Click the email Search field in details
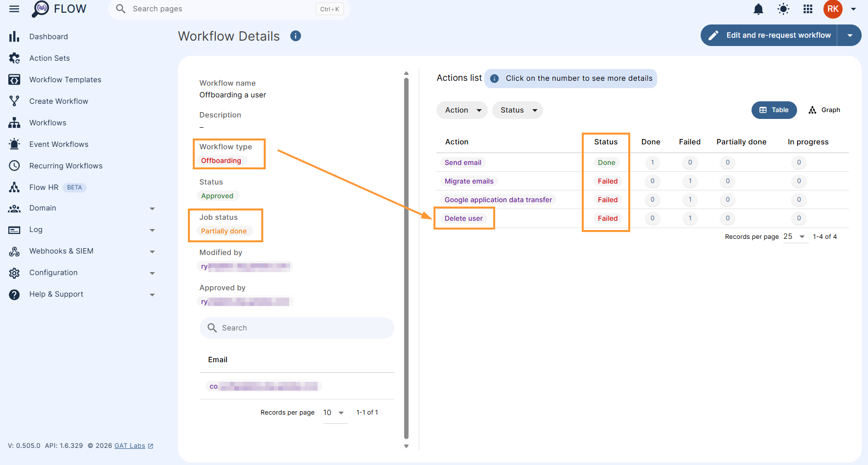The height and width of the screenshot is (465, 868). [x=297, y=328]
